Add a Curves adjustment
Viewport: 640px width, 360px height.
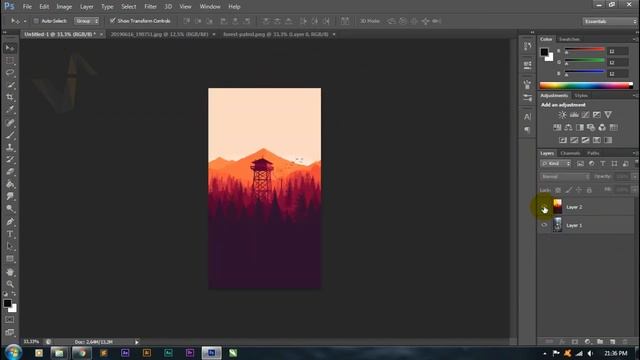585,115
